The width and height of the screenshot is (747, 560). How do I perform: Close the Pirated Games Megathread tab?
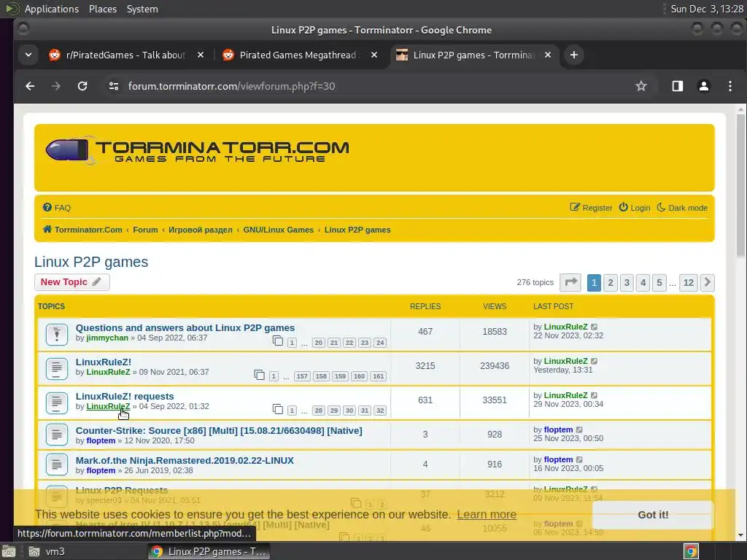coord(374,55)
